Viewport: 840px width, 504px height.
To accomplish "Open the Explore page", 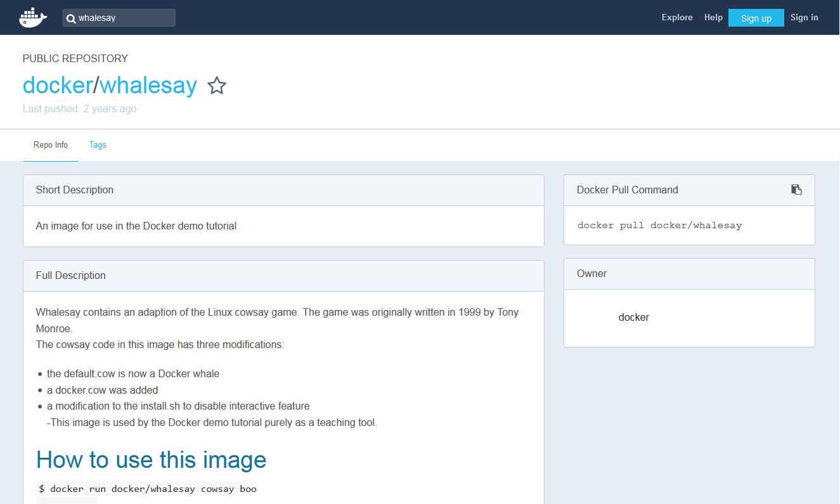I will point(676,18).
